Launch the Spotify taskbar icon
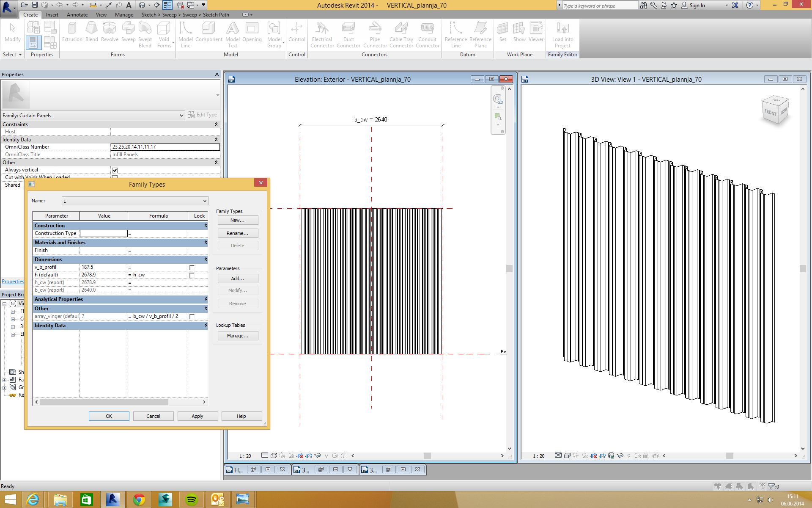Image resolution: width=812 pixels, height=508 pixels. tap(191, 500)
